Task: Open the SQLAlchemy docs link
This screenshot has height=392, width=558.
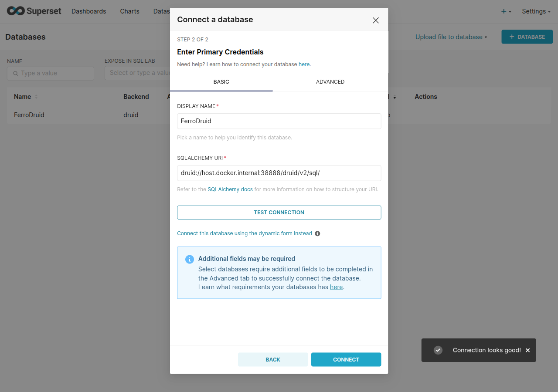Action: (x=230, y=189)
